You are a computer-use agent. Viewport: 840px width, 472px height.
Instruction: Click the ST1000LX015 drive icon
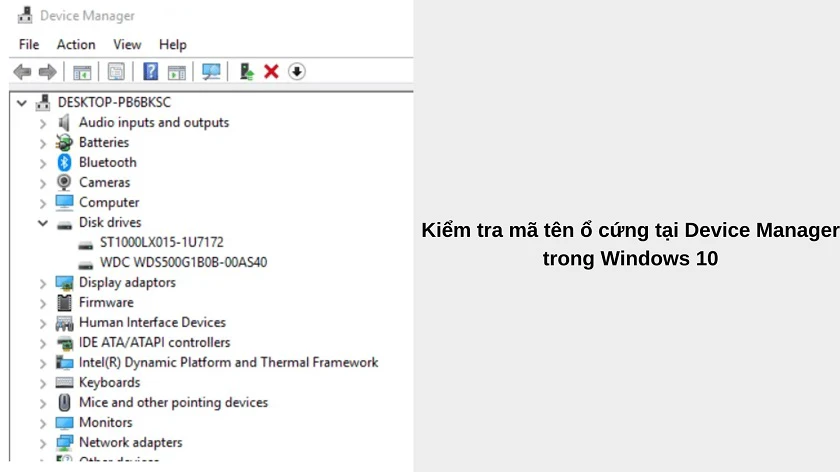point(86,245)
